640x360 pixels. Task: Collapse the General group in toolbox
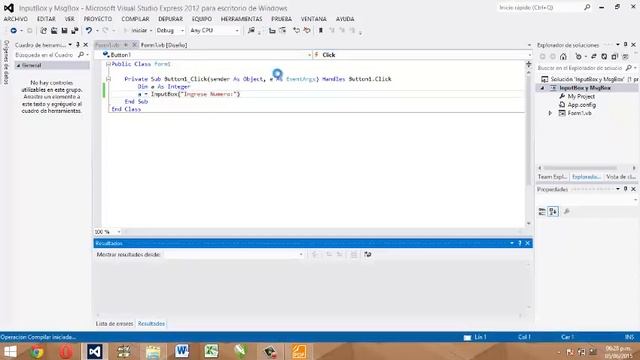point(18,65)
